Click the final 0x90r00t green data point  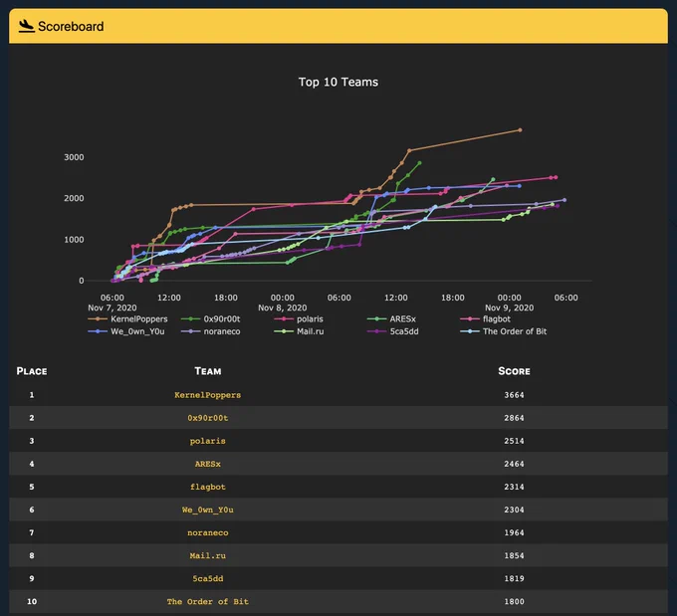(420, 163)
